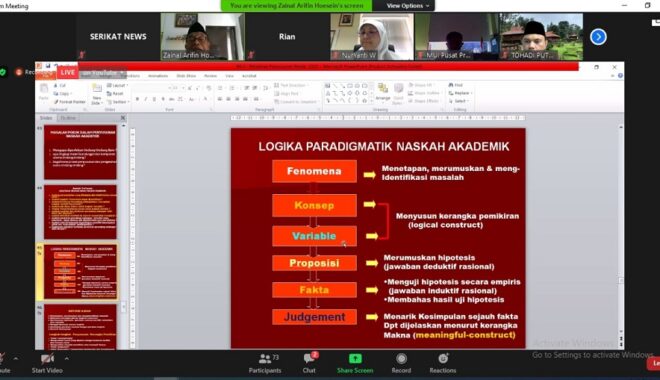Toggle bulleted list in the Paragraph group
This screenshot has width=660, height=380.
click(220, 88)
